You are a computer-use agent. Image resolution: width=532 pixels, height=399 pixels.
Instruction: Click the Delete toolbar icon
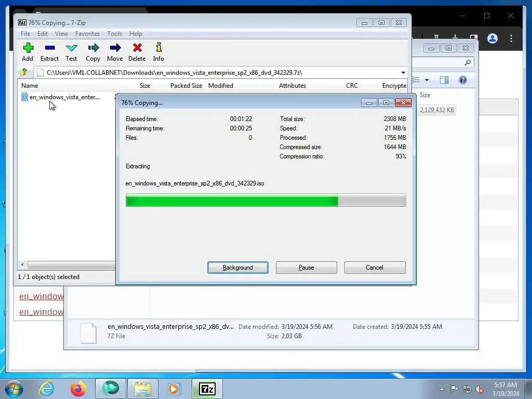point(137,52)
